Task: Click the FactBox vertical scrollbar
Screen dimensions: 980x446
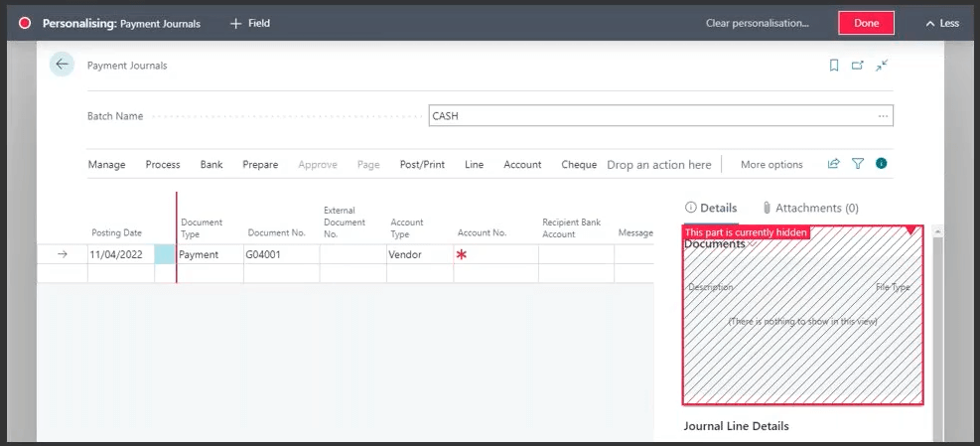Action: coord(938,328)
